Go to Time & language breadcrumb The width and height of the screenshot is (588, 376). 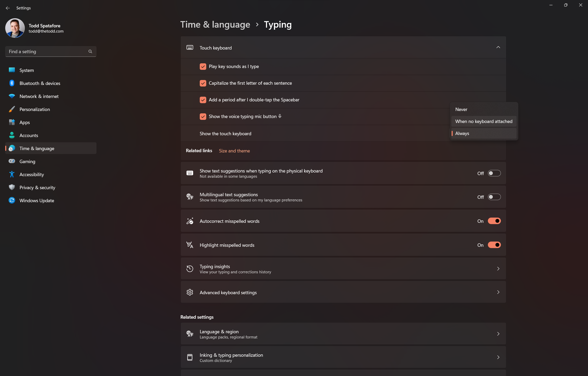[x=215, y=24]
